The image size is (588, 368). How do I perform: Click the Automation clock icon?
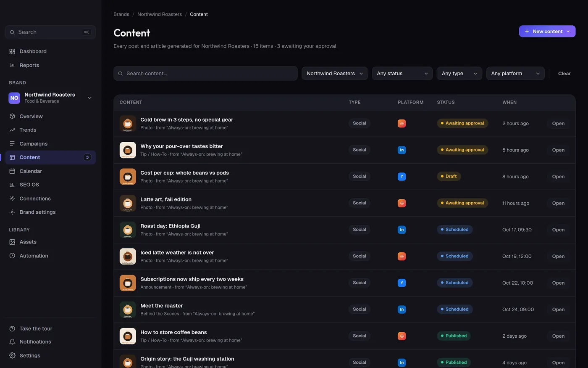click(12, 256)
